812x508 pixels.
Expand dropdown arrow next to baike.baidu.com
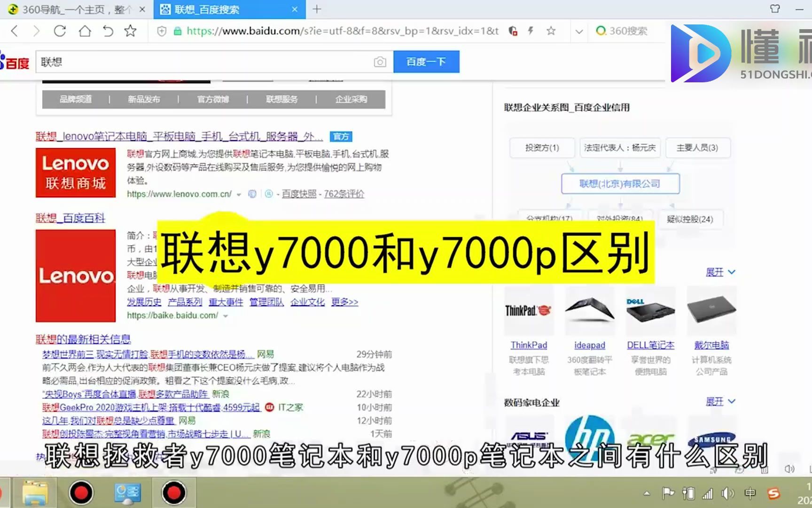click(225, 316)
